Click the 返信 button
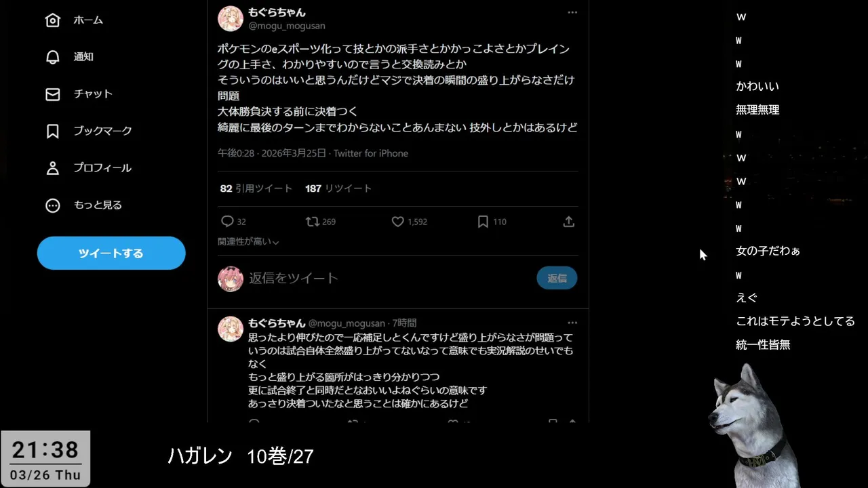The height and width of the screenshot is (488, 868). coord(557,278)
